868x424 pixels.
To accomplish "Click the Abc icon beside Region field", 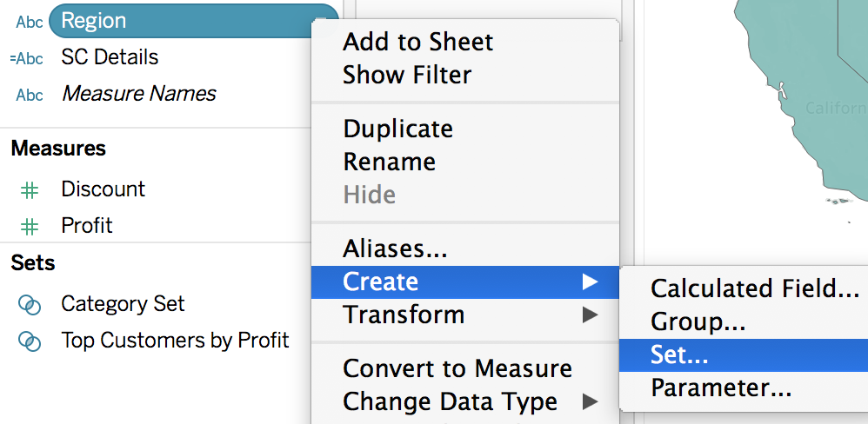I will [x=30, y=22].
